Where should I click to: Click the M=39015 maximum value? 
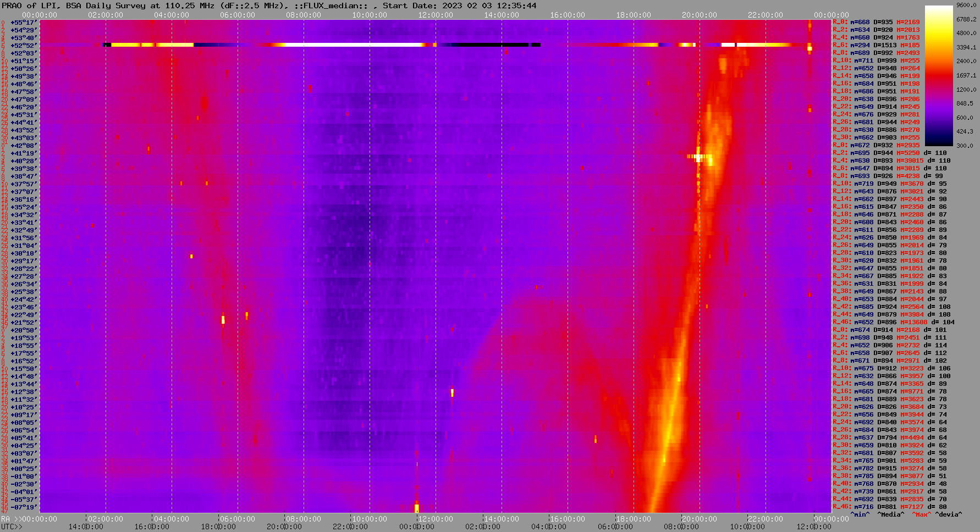910,161
